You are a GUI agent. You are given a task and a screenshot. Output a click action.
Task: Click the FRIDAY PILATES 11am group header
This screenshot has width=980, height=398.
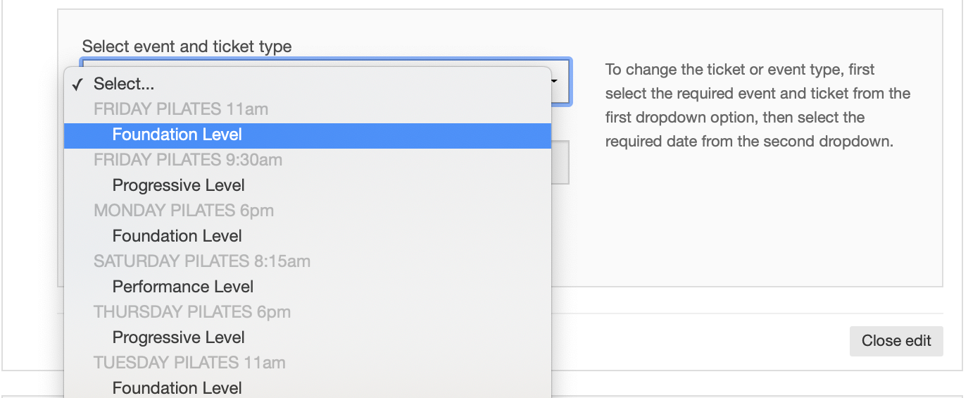(x=180, y=109)
